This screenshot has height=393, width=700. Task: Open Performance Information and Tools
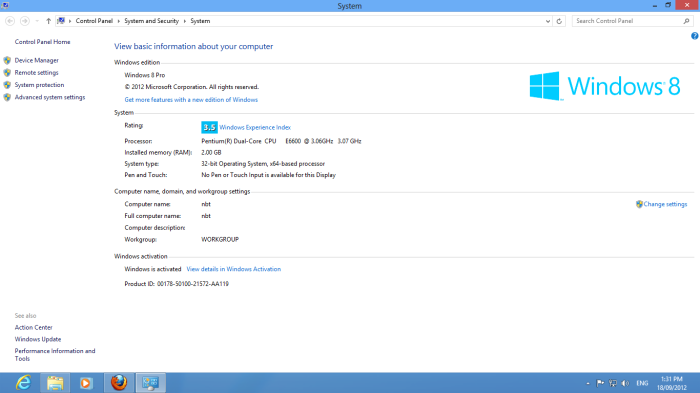55,355
